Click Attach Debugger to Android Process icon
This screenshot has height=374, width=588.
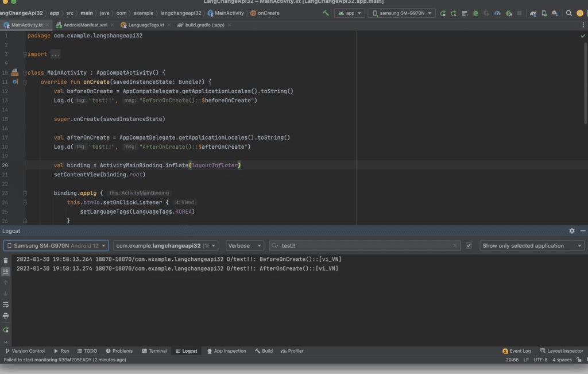click(509, 13)
